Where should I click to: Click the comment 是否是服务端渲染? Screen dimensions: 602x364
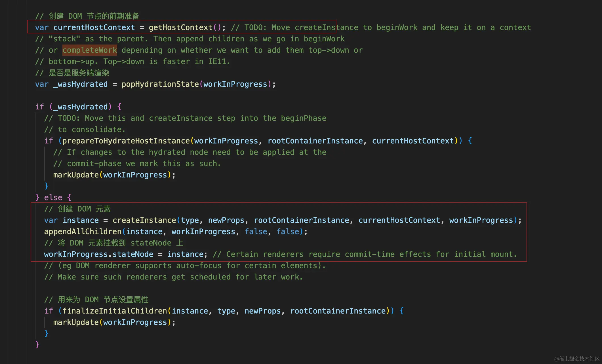click(79, 73)
